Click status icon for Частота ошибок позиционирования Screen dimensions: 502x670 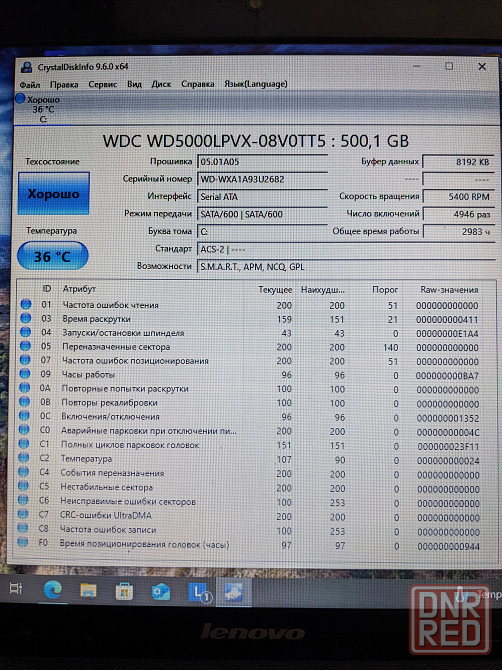(x=25, y=360)
